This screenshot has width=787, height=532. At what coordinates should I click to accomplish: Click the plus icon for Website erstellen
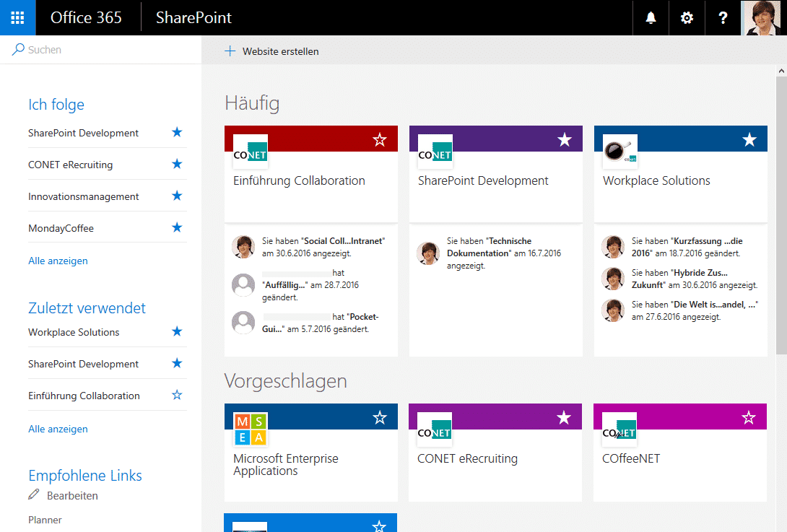(230, 51)
